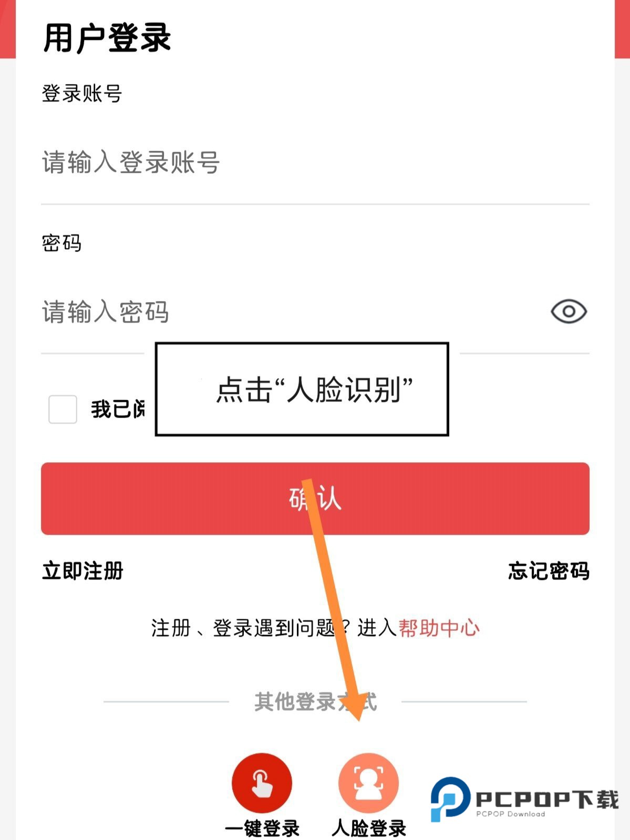Viewport: 630px width, 840px height.
Task: Click the 密码 field label
Action: point(61,243)
